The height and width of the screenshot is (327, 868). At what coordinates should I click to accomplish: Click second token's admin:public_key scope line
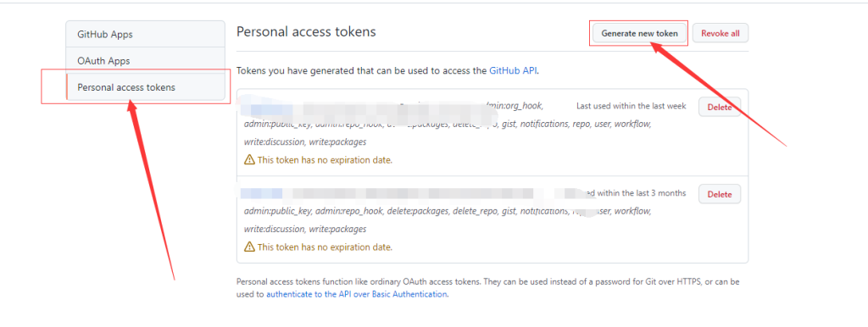click(x=448, y=211)
